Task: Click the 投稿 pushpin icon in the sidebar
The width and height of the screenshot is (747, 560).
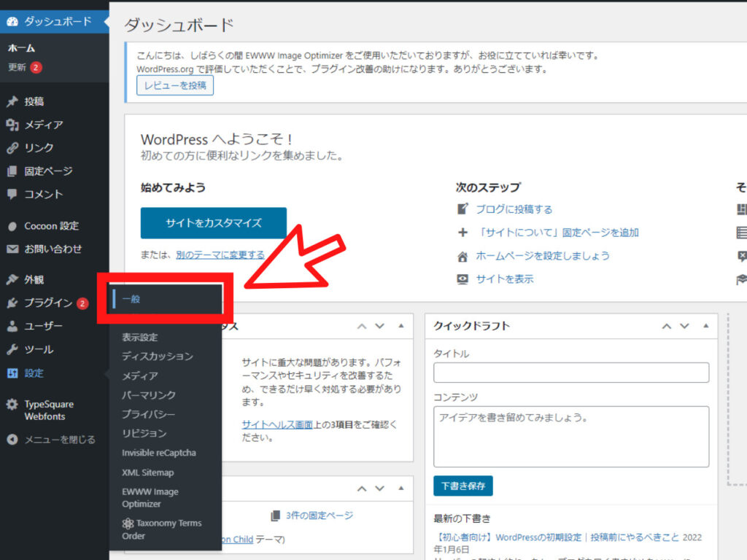Action: (x=12, y=101)
